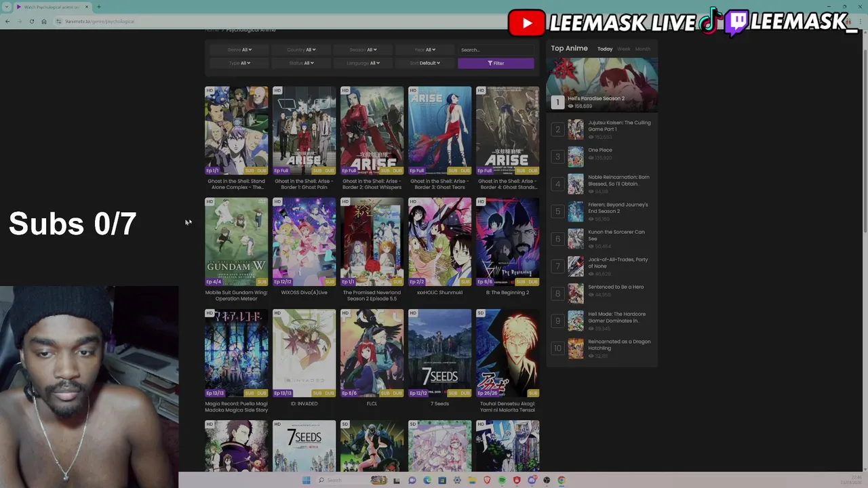Click the Home breadcrumb link

pyautogui.click(x=212, y=30)
